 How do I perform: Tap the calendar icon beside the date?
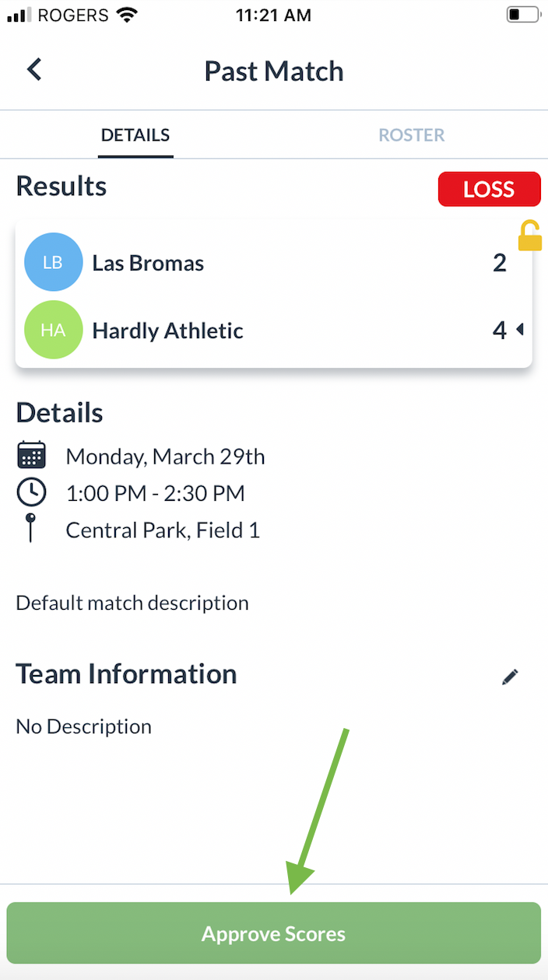point(31,456)
